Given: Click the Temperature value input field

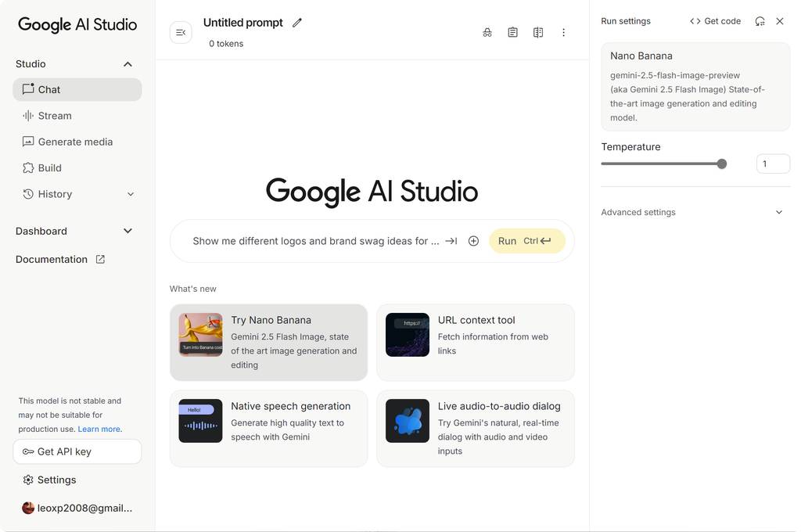Looking at the screenshot, I should pos(773,164).
